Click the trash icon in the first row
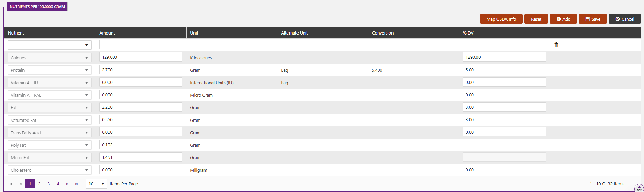Screen dimensions: 644x192 pos(556,45)
